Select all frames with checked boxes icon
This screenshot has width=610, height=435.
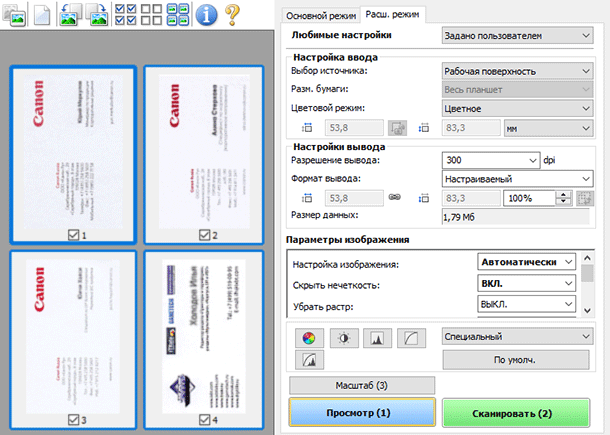click(x=126, y=15)
